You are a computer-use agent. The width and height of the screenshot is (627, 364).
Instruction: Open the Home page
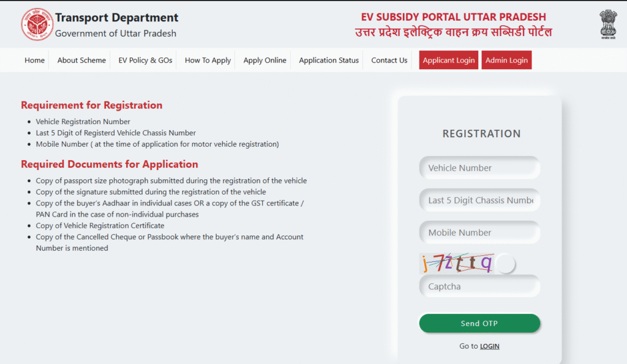34,60
